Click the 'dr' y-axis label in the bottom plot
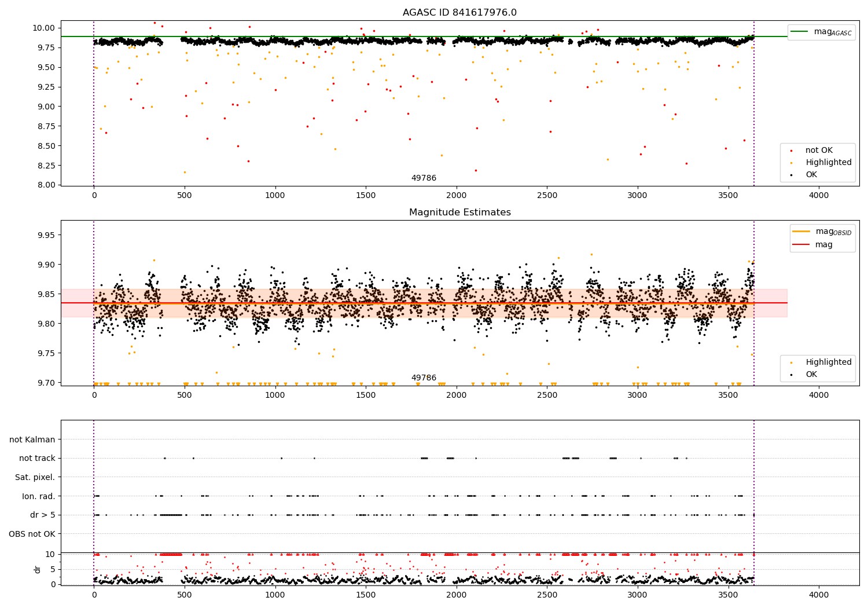This screenshot has width=868, height=608. coord(38,569)
